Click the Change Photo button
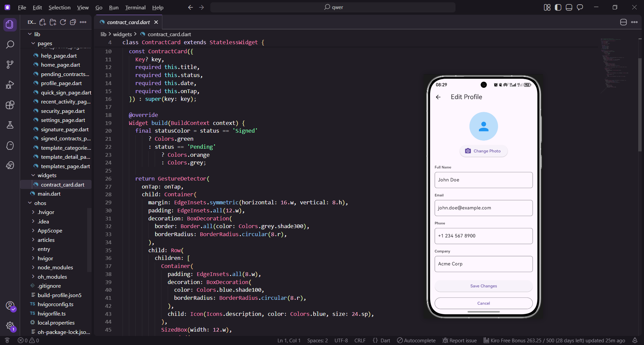Viewport: 644px width, 345px height. [x=483, y=151]
